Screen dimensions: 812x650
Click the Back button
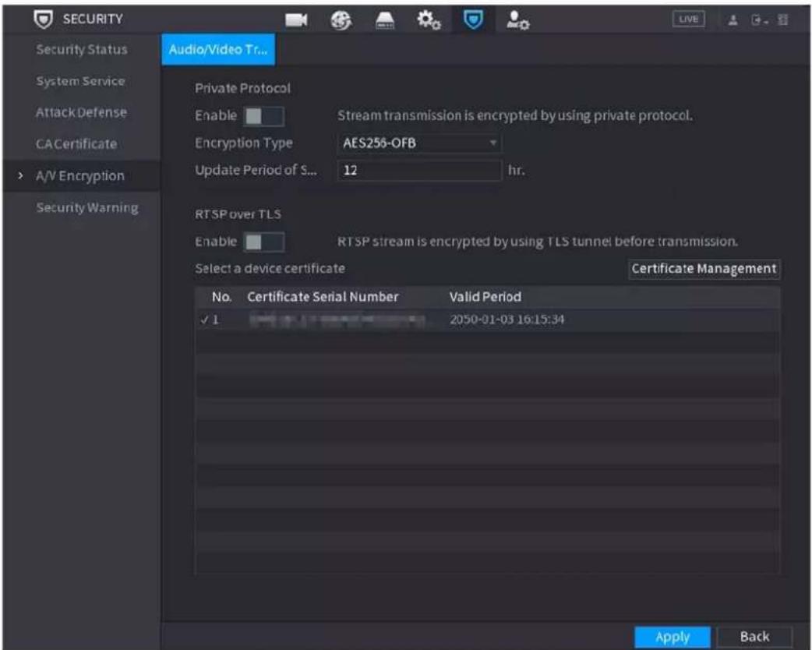pyautogui.click(x=754, y=637)
